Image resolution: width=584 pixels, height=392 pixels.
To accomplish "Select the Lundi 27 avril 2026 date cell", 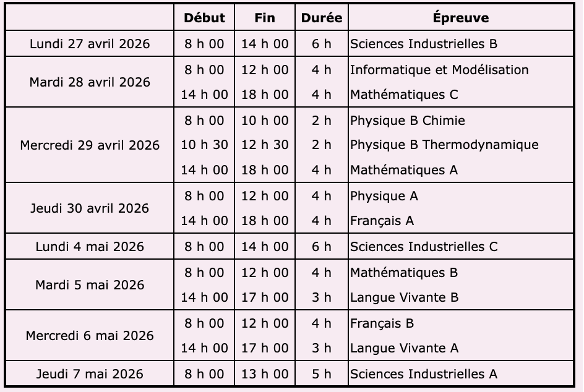I will (90, 44).
